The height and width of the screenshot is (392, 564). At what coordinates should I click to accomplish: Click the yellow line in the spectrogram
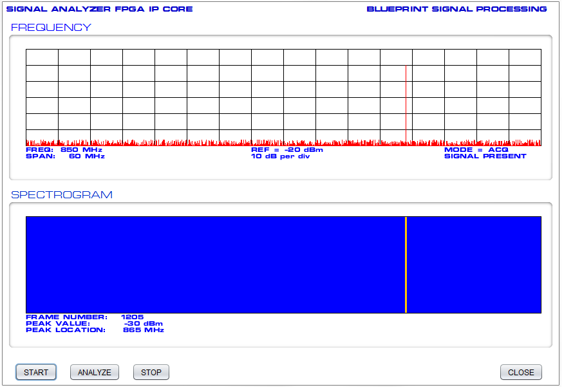[x=406, y=265]
